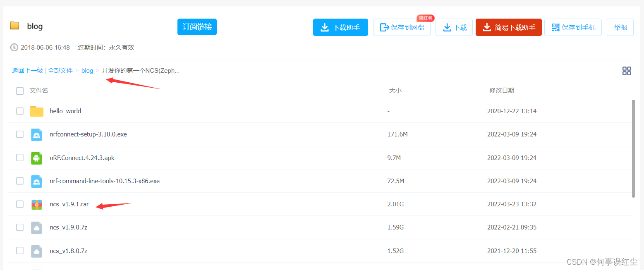644x270 pixels.
Task: Click 保存到网盘 button
Action: click(x=402, y=27)
